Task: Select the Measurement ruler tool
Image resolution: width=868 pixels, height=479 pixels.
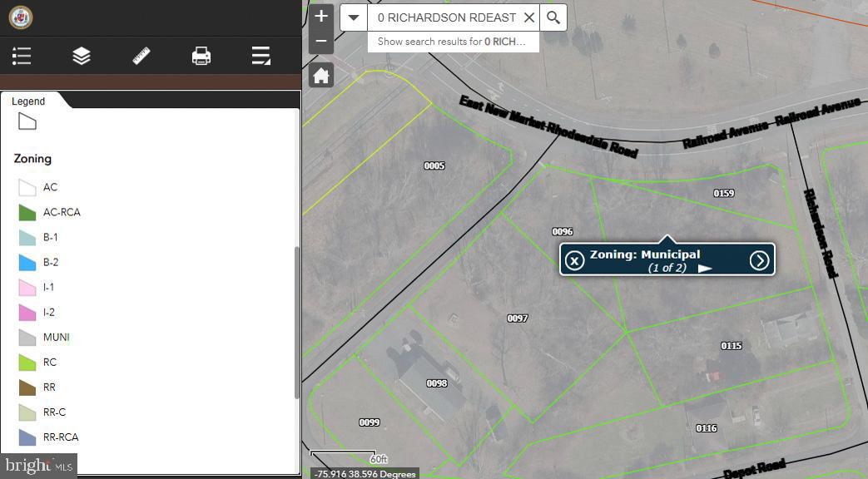Action: (141, 56)
